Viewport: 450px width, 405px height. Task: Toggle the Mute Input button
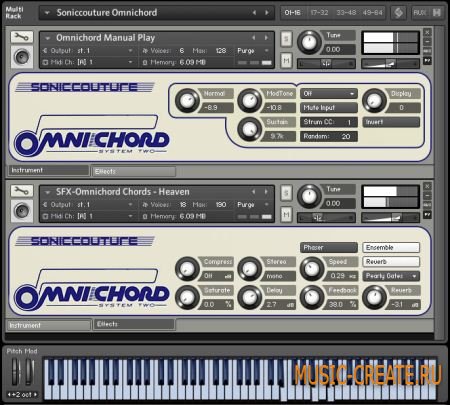[x=329, y=108]
